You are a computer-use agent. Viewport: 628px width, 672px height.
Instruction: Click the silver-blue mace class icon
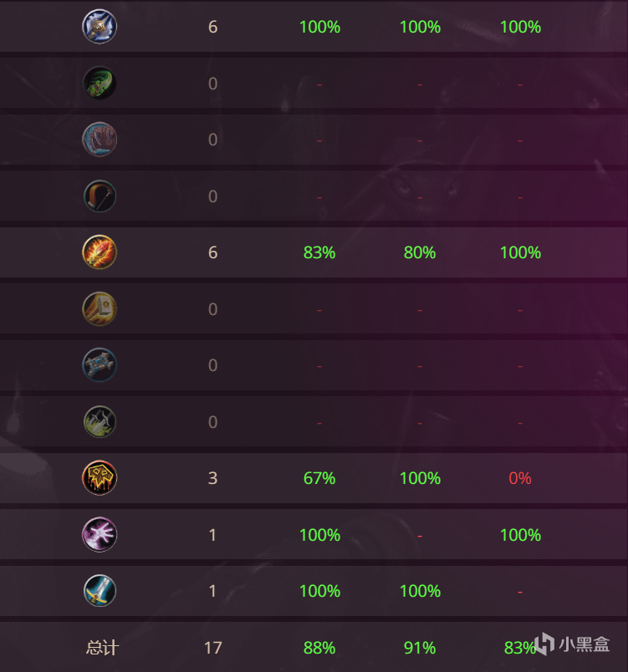[100, 27]
